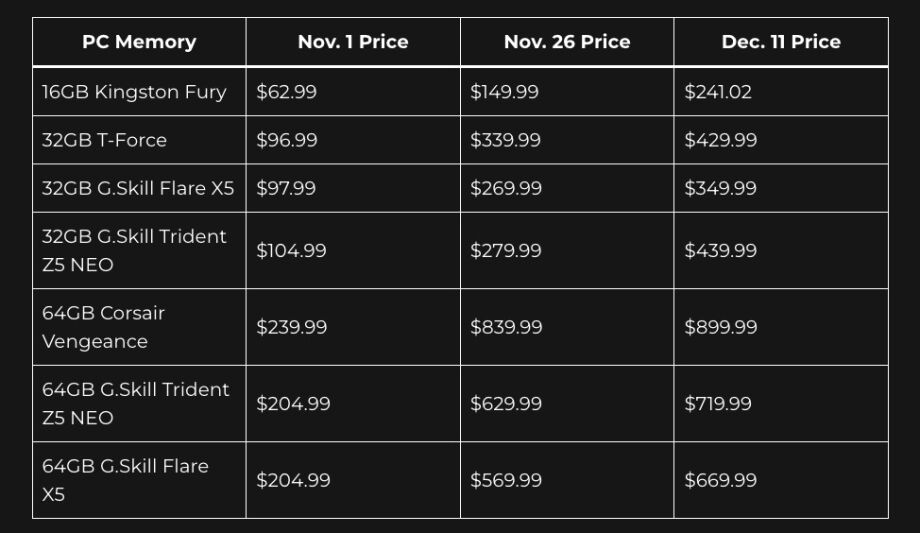The image size is (920, 533).
Task: Select the 32GB G.Skill Trident Z5 NEO cell
Action: coord(134,250)
